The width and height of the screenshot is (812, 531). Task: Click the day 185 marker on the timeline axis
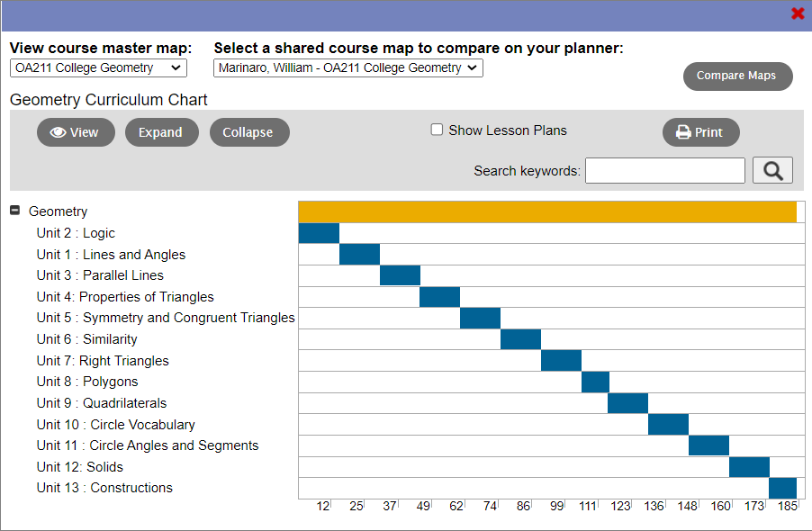point(787,506)
